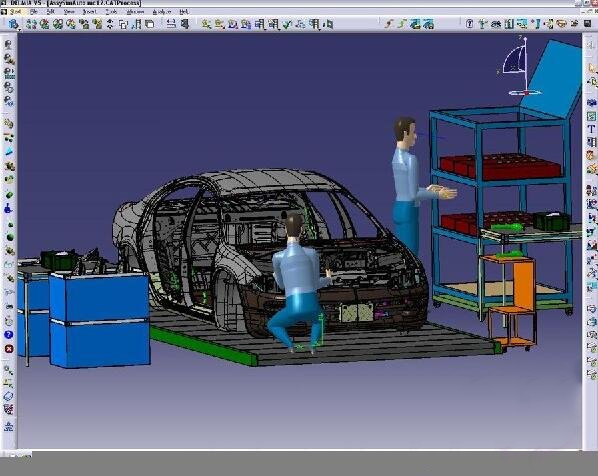
Task: Click the blue flask icon in left toolbar
Action: (x=8, y=208)
